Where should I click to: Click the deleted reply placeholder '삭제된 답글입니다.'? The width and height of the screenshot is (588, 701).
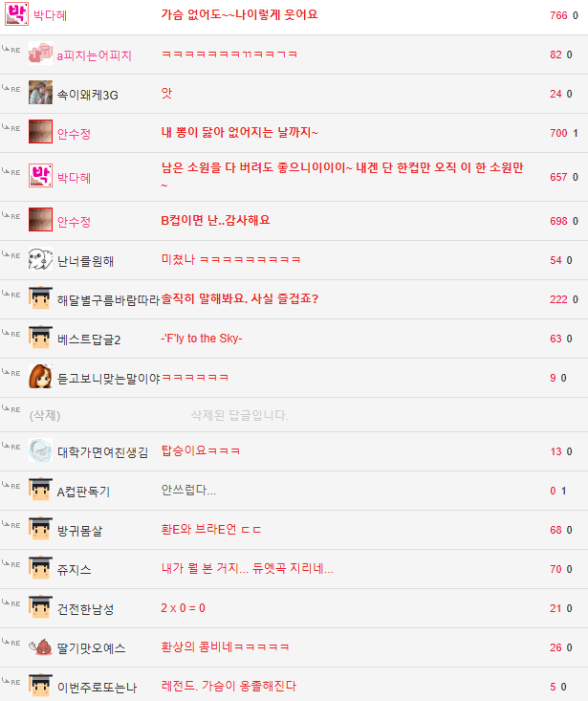coord(239,415)
